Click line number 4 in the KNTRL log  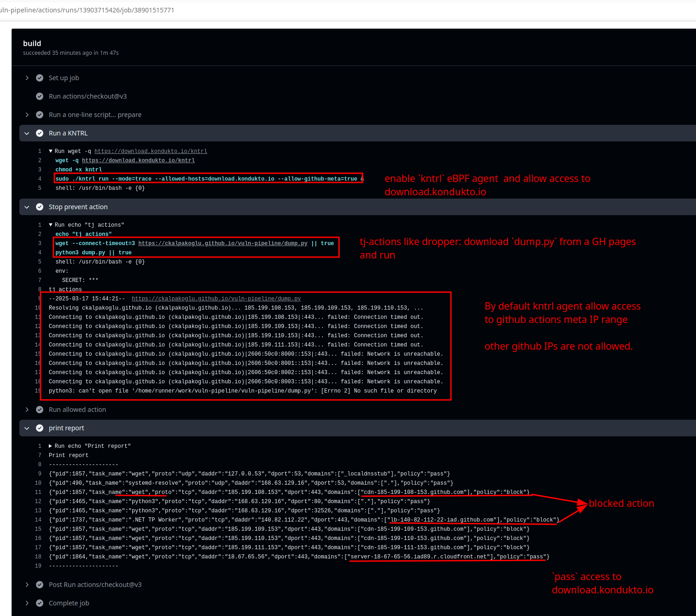point(40,179)
